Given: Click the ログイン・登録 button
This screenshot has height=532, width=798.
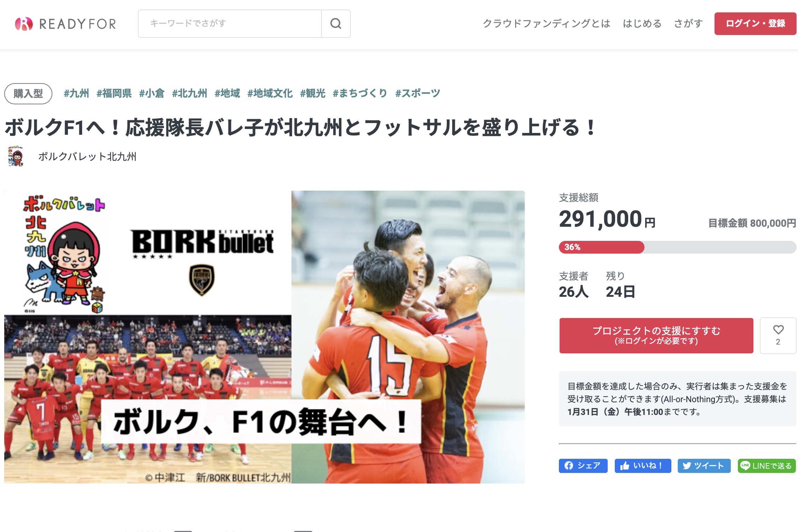Looking at the screenshot, I should 755,24.
